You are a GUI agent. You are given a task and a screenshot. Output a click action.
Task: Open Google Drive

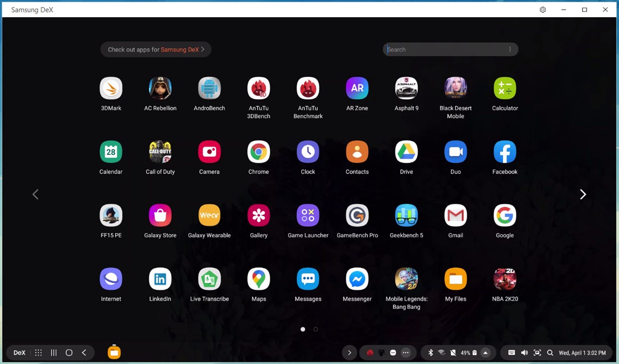[406, 152]
